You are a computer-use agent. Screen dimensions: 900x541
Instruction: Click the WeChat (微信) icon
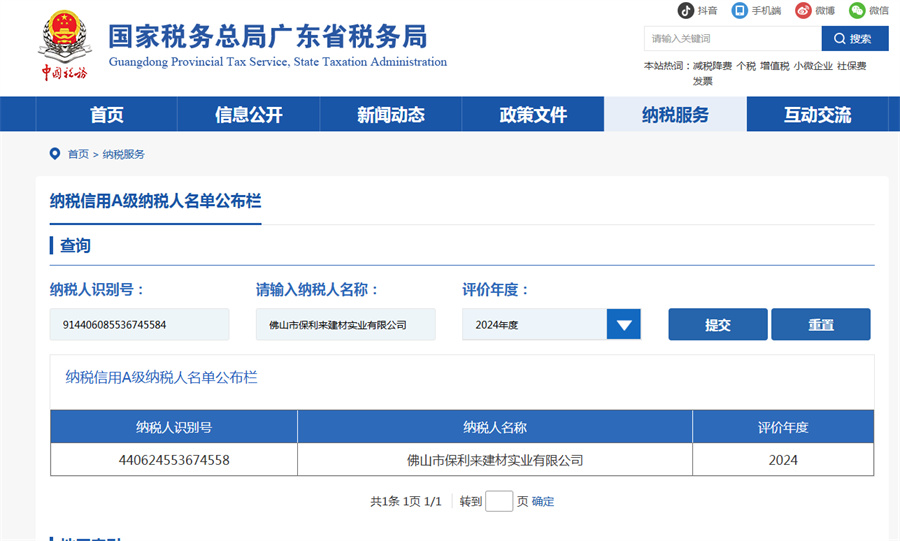point(857,11)
